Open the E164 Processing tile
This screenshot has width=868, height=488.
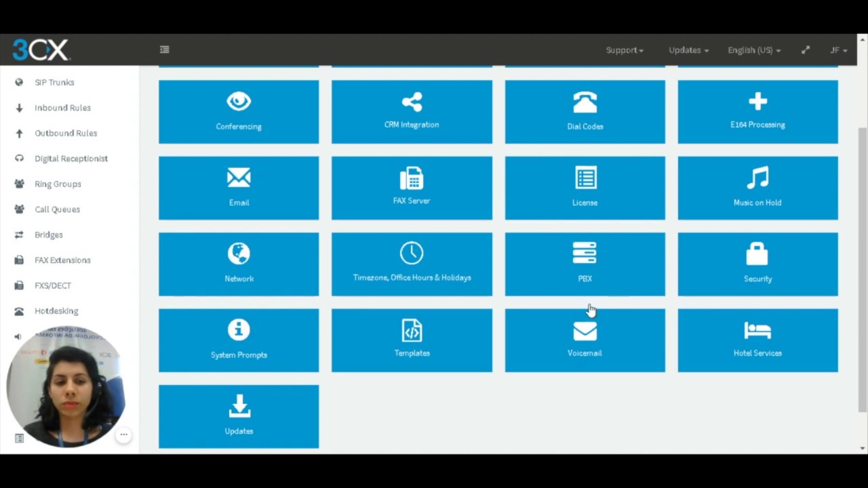[757, 112]
